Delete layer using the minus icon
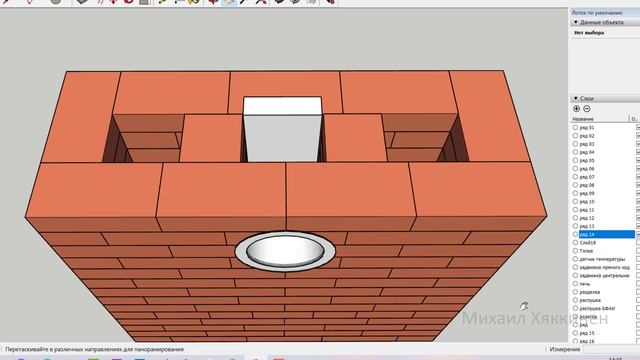640x360 pixels. point(587,109)
